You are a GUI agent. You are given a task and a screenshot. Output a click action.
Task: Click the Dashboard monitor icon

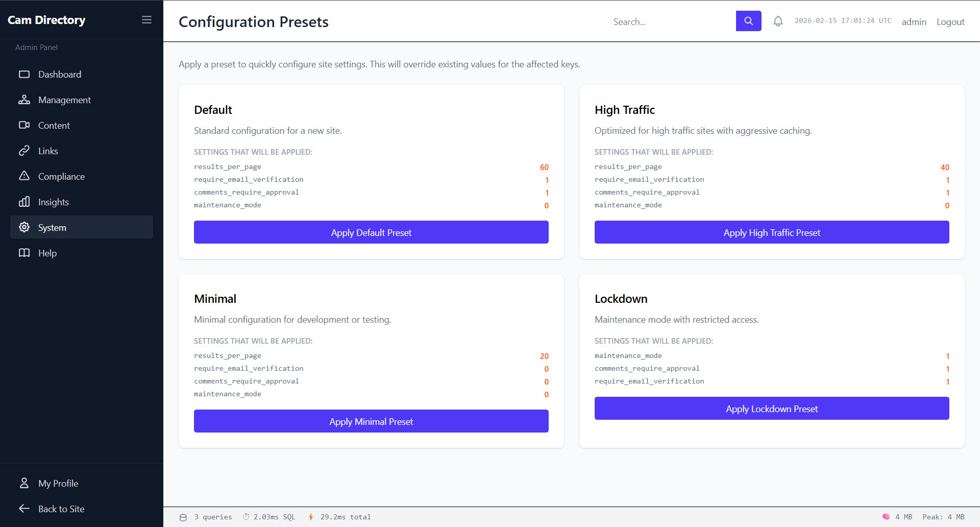(x=24, y=75)
